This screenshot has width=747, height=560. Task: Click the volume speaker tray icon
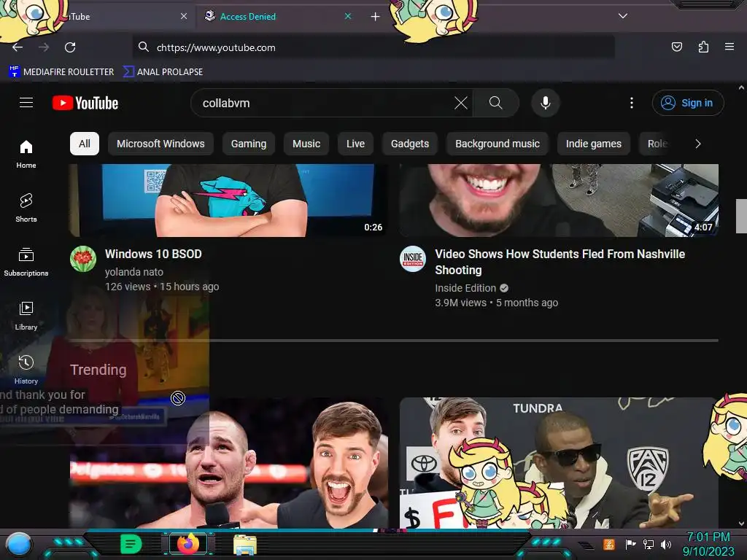click(666, 544)
